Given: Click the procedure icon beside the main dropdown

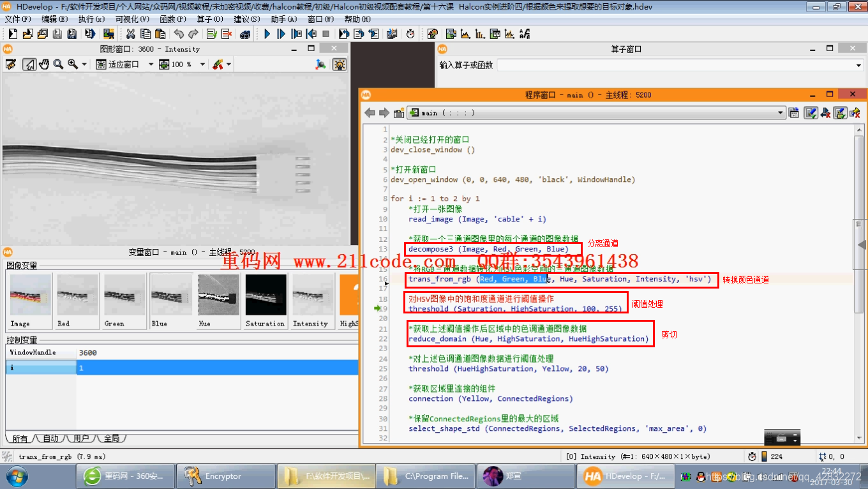Looking at the screenshot, I should [399, 113].
